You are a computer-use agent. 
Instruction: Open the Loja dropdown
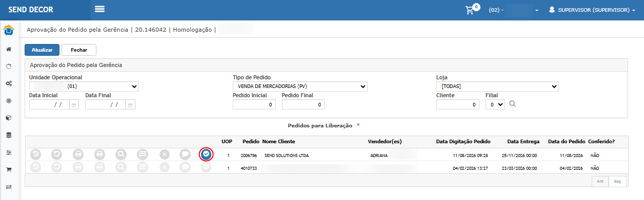pyautogui.click(x=497, y=86)
